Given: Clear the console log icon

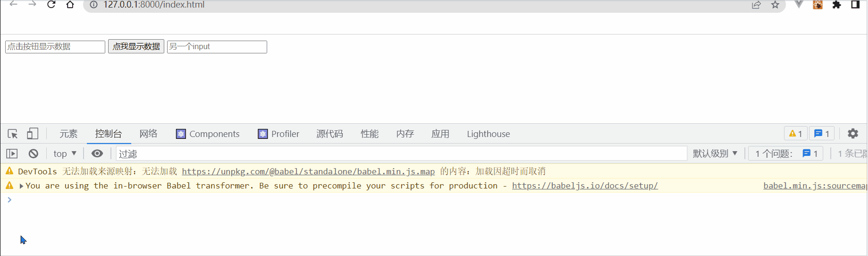Looking at the screenshot, I should coord(33,154).
